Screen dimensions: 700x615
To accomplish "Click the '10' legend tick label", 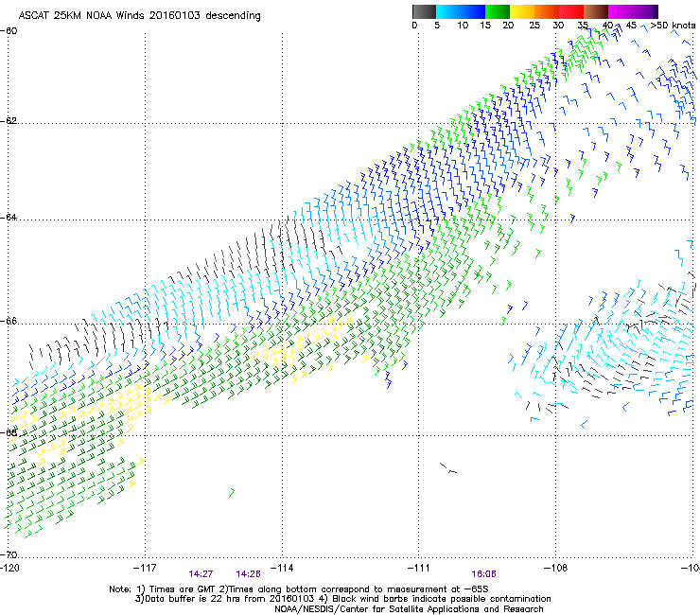I will coord(463,25).
